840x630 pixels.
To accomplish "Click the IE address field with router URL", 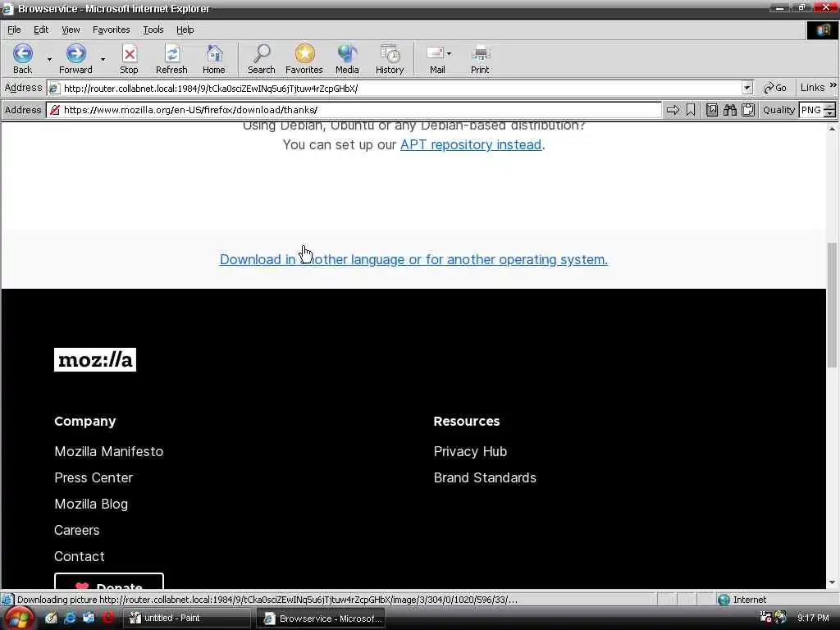I will click(x=400, y=88).
